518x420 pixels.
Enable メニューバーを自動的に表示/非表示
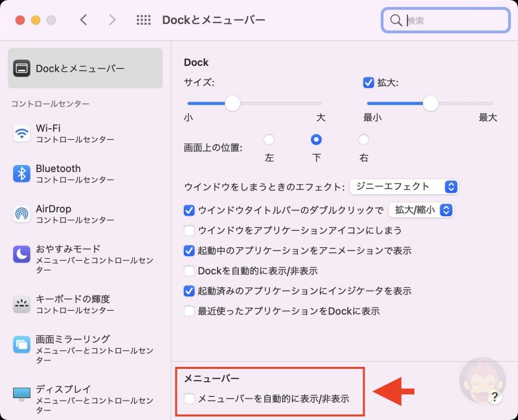(190, 399)
